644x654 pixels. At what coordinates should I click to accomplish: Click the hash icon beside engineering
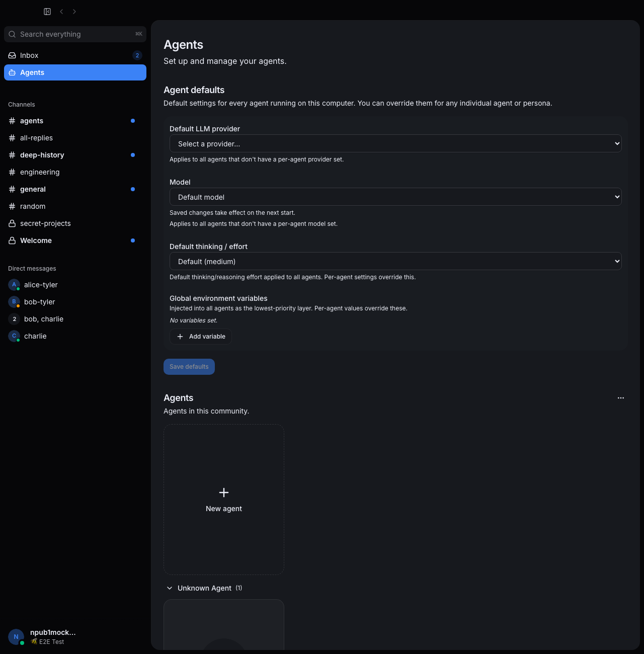point(12,172)
